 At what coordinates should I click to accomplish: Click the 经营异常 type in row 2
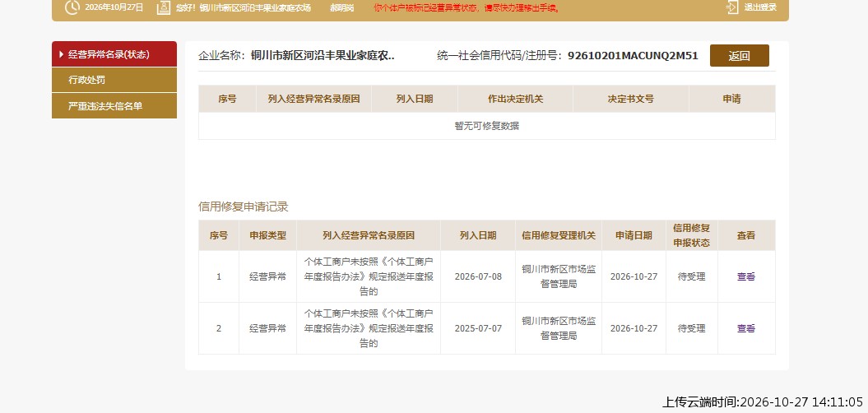[268, 328]
